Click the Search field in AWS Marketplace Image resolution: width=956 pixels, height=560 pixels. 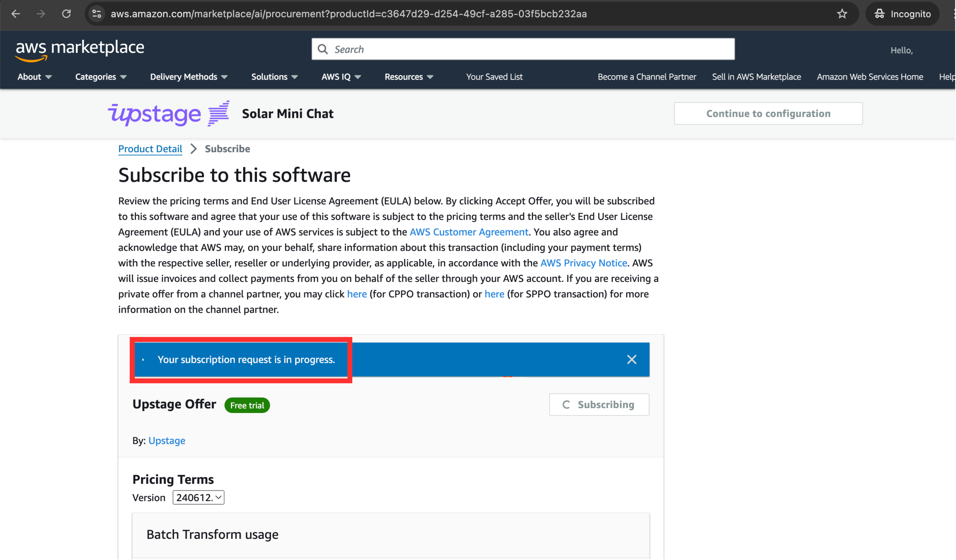[x=523, y=49]
